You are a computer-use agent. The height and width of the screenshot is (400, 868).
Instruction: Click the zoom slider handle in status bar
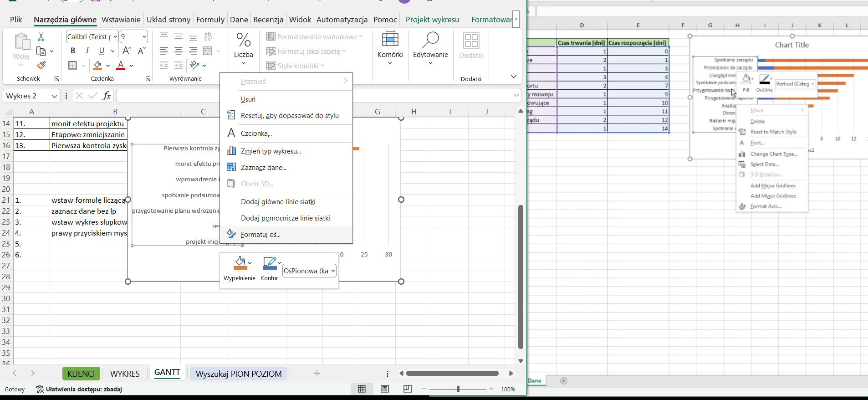458,389
